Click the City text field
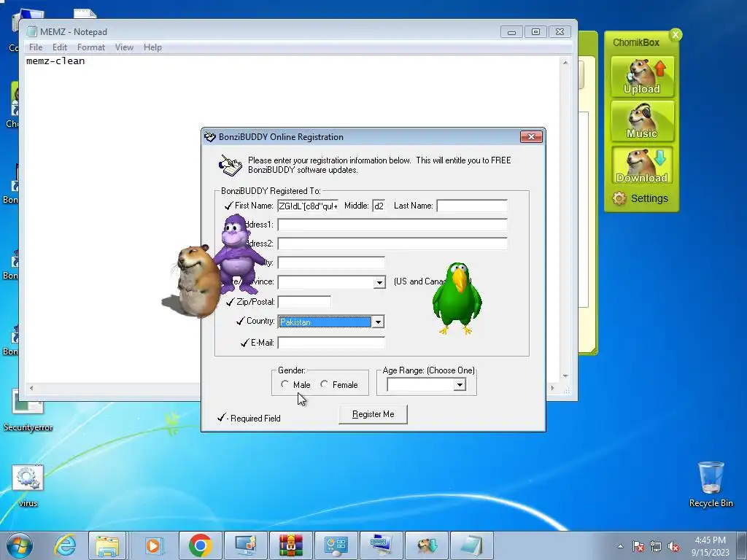Screen dimensions: 747x560 click(331, 262)
